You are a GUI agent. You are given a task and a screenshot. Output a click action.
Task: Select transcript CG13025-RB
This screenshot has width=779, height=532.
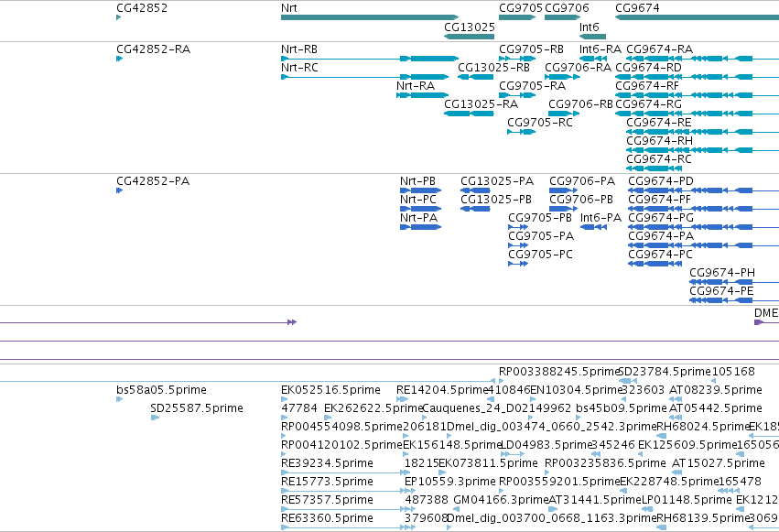click(x=475, y=77)
